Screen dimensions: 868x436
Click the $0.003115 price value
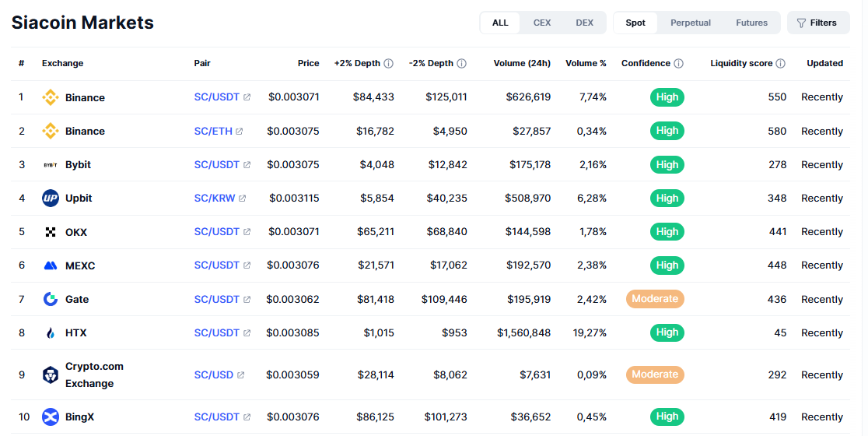tap(294, 199)
